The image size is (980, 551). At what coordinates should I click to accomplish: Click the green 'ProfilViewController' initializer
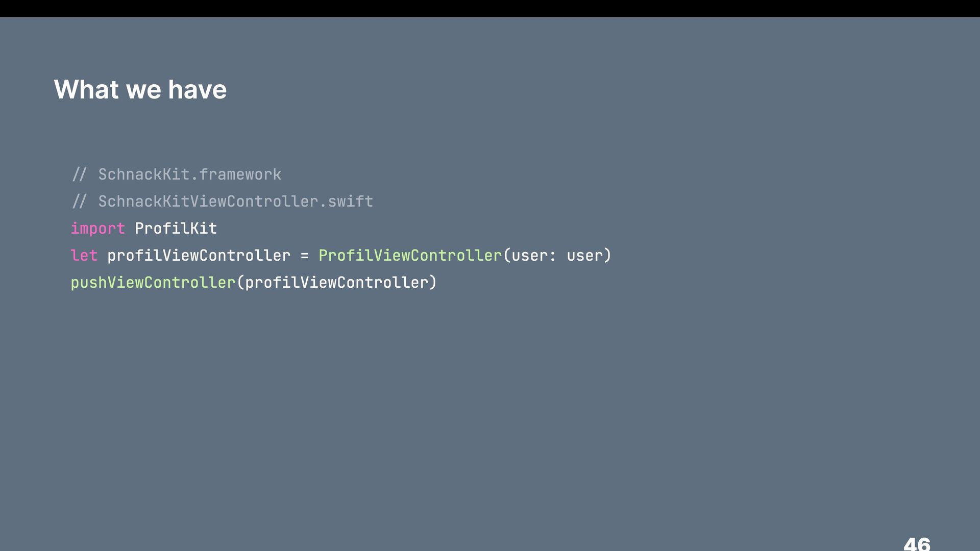pyautogui.click(x=410, y=256)
